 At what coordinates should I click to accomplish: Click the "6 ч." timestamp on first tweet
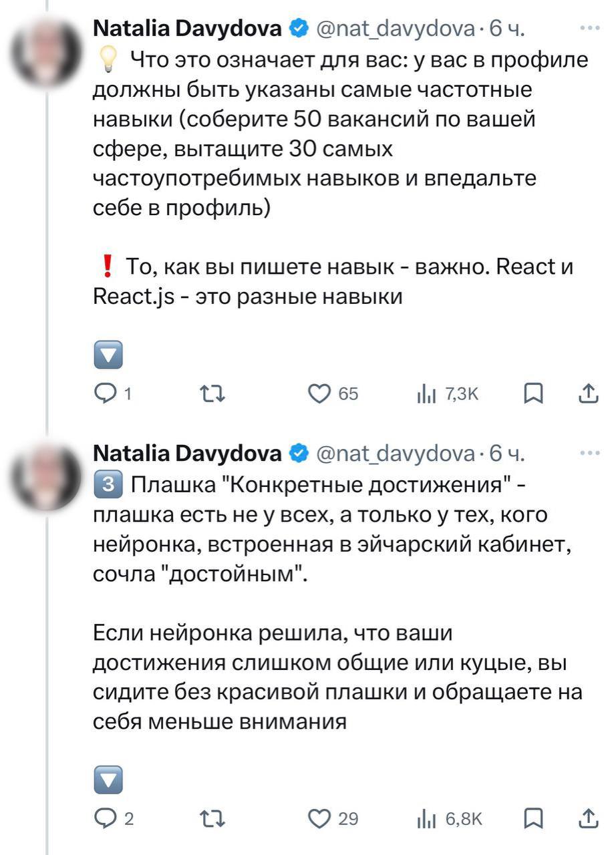click(x=506, y=29)
